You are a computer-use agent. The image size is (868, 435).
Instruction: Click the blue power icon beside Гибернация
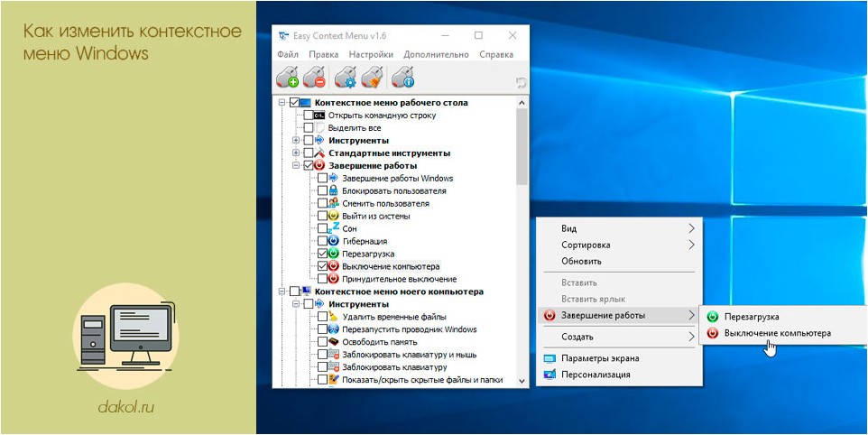333,241
